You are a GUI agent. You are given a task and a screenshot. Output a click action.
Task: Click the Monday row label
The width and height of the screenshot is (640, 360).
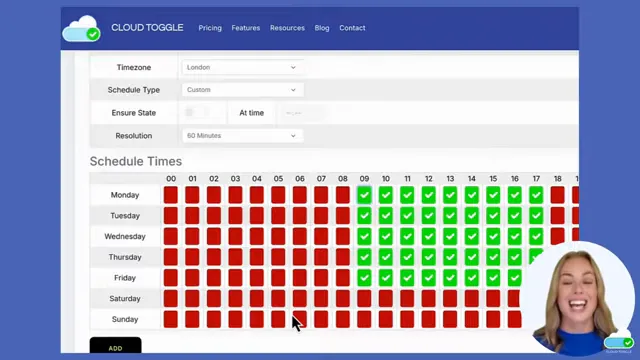(x=125, y=195)
